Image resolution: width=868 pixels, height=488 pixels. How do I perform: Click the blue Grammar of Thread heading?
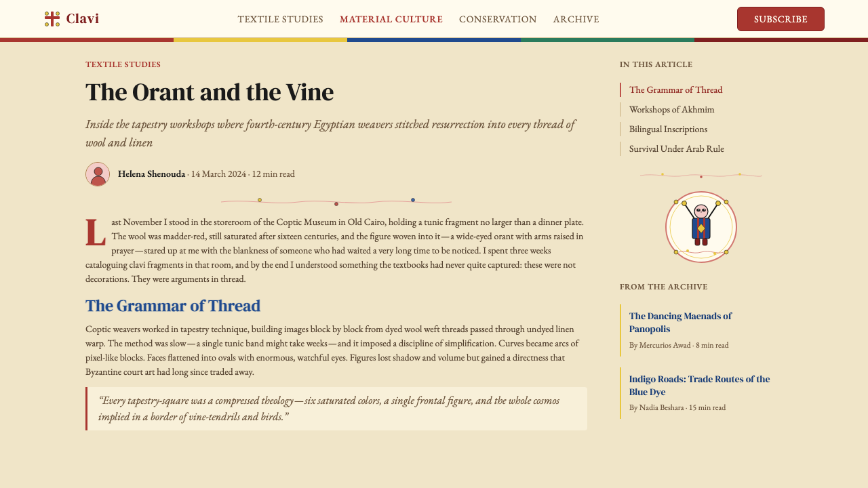point(173,306)
